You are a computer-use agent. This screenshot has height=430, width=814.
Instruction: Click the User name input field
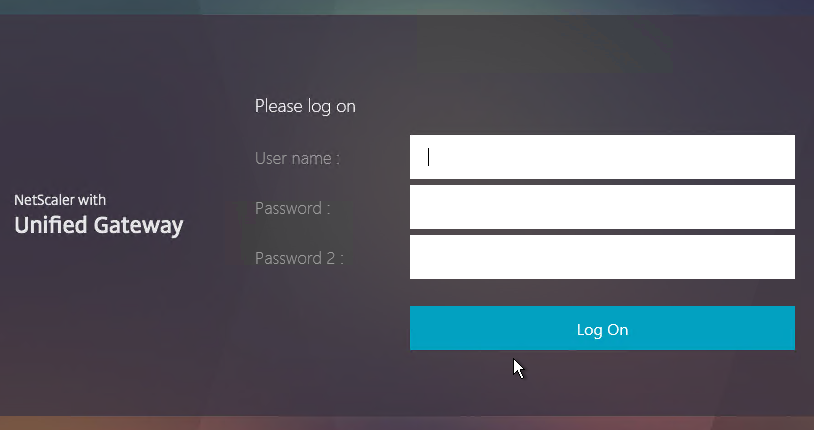[x=602, y=157]
